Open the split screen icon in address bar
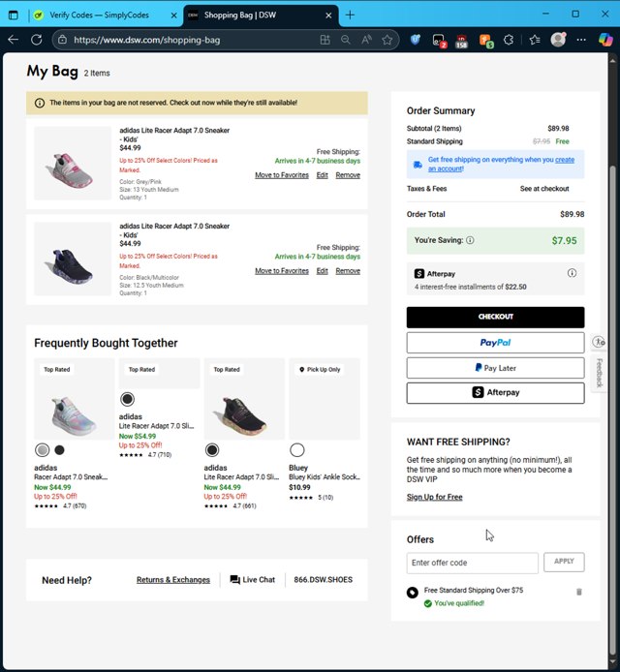This screenshot has width=620, height=672. (325, 40)
